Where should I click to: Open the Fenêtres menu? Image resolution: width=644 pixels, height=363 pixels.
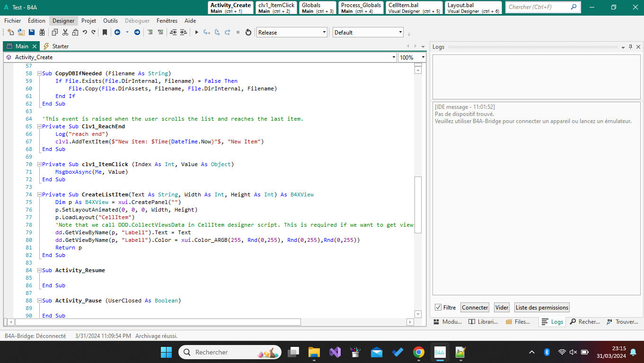(x=167, y=21)
